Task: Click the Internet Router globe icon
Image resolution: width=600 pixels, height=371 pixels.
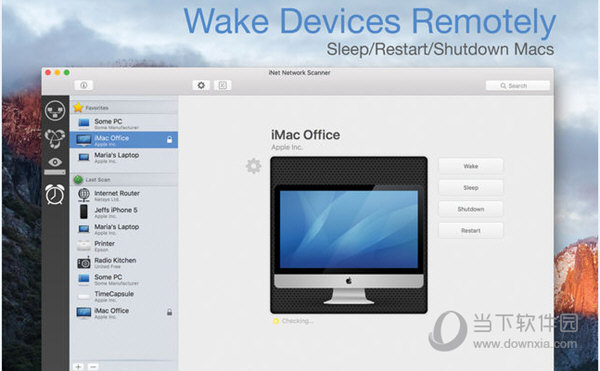Action: (84, 195)
